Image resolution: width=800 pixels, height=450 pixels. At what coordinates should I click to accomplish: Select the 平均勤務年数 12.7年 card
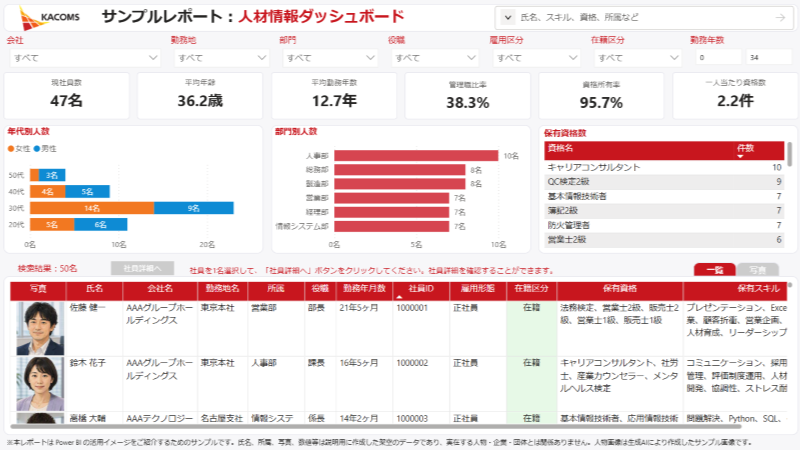[334, 95]
